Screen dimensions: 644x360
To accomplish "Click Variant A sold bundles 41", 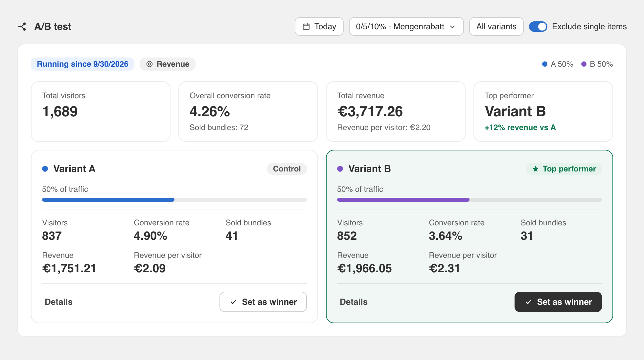I will coord(232,236).
